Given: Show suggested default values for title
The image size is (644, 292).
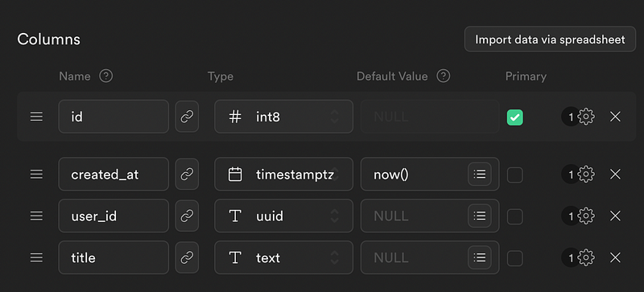Looking at the screenshot, I should (480, 257).
